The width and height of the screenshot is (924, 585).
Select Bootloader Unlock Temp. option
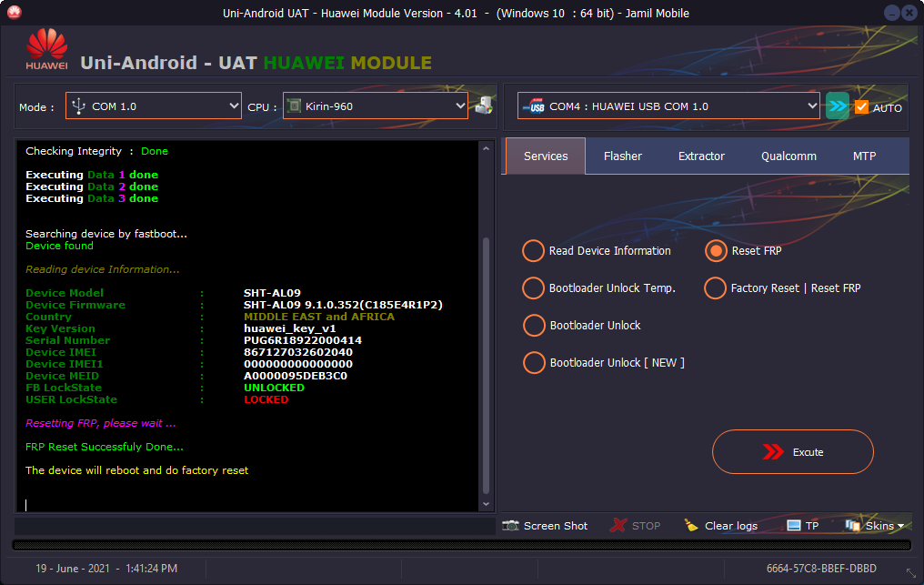pos(533,287)
